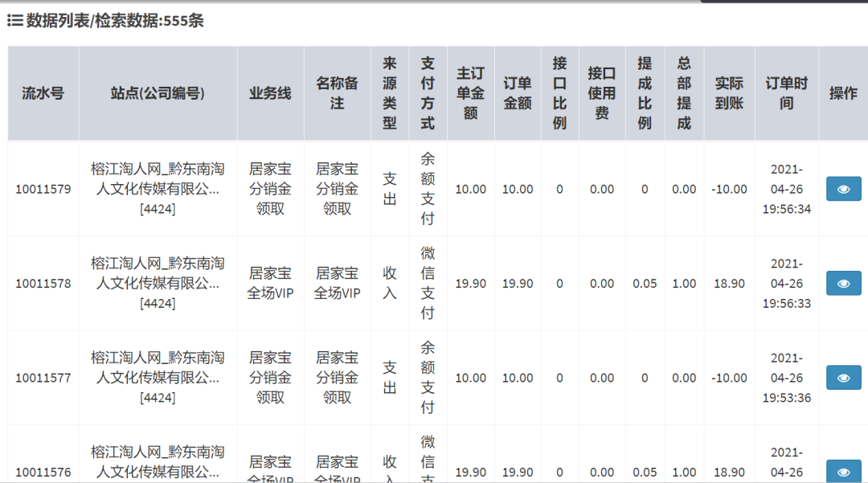Click the 流水号 column header

[43, 93]
